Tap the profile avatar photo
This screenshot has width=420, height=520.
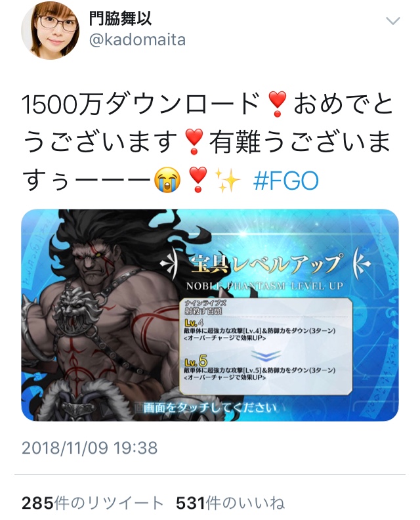tap(50, 31)
